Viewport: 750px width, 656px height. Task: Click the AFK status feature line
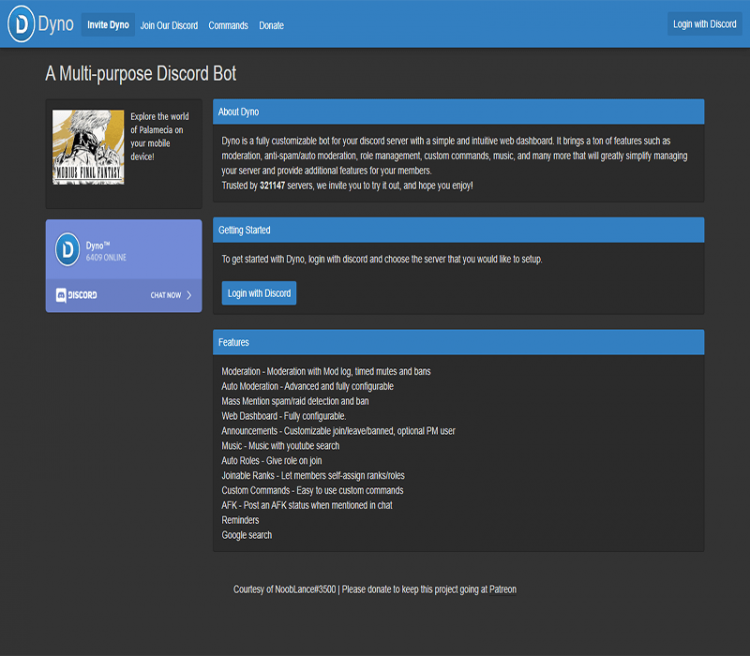tap(307, 505)
